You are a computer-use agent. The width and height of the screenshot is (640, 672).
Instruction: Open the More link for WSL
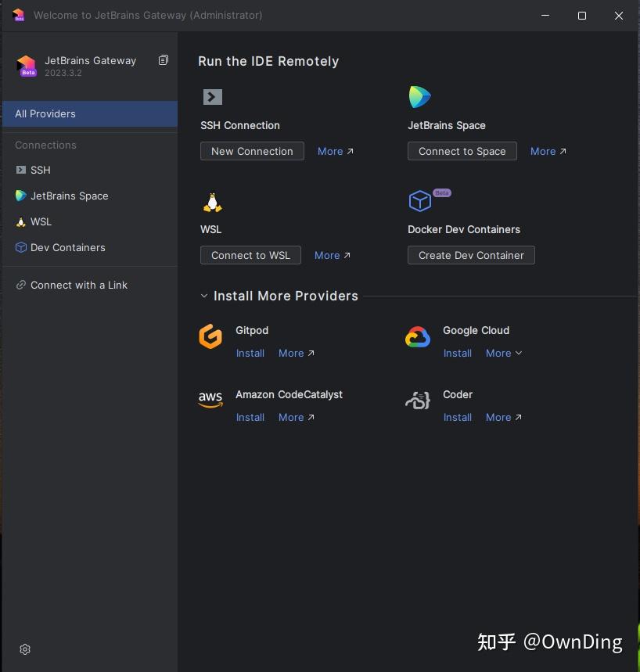pos(333,256)
